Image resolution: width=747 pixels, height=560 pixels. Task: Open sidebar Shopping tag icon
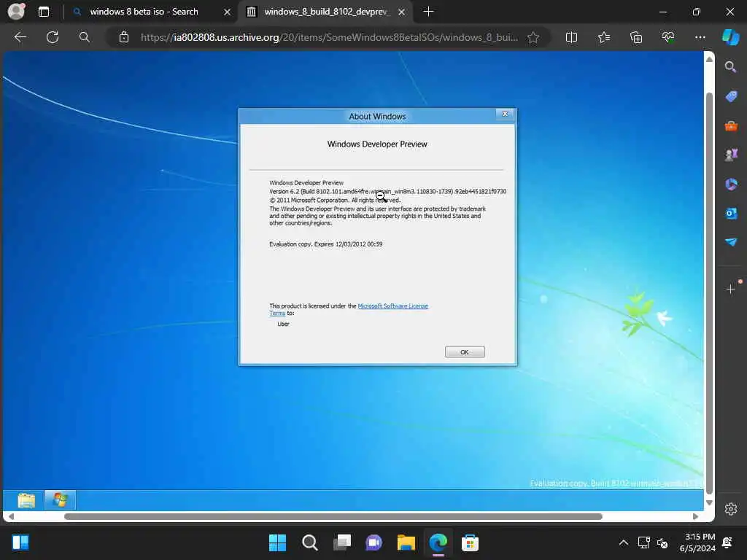tap(731, 97)
